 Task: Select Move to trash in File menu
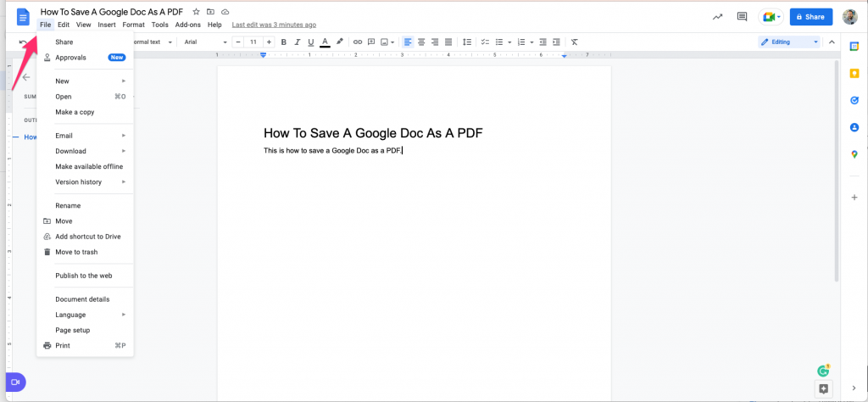(x=86, y=252)
